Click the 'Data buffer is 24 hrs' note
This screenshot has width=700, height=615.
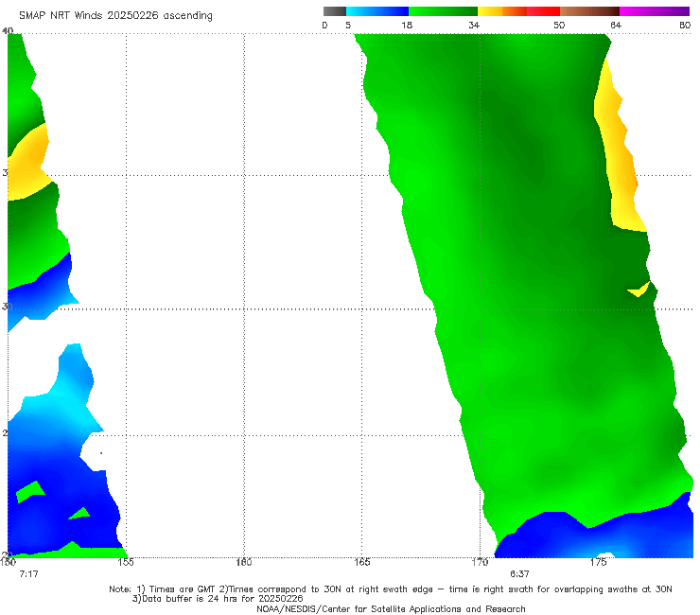click(218, 599)
